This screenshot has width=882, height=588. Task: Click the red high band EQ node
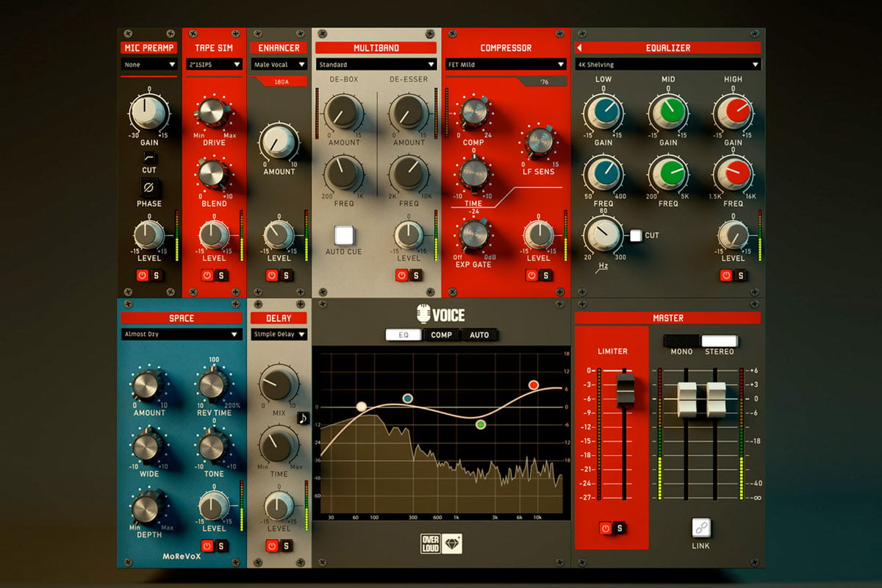(x=534, y=385)
